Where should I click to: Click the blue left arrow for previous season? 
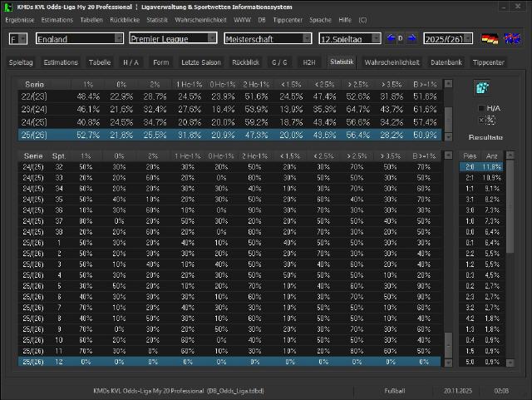(392, 38)
